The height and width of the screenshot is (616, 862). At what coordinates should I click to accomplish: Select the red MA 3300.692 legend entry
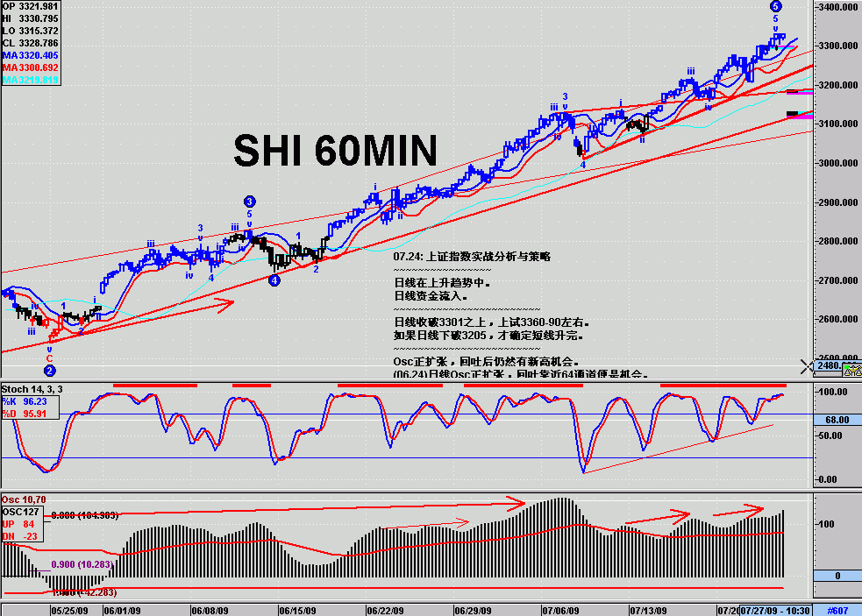[x=31, y=67]
